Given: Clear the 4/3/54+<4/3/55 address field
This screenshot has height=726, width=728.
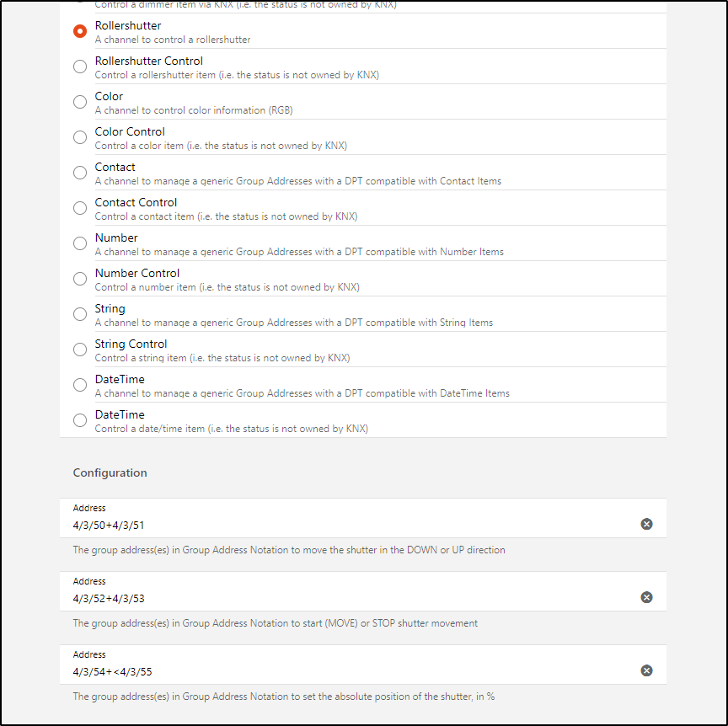Looking at the screenshot, I should click(646, 670).
